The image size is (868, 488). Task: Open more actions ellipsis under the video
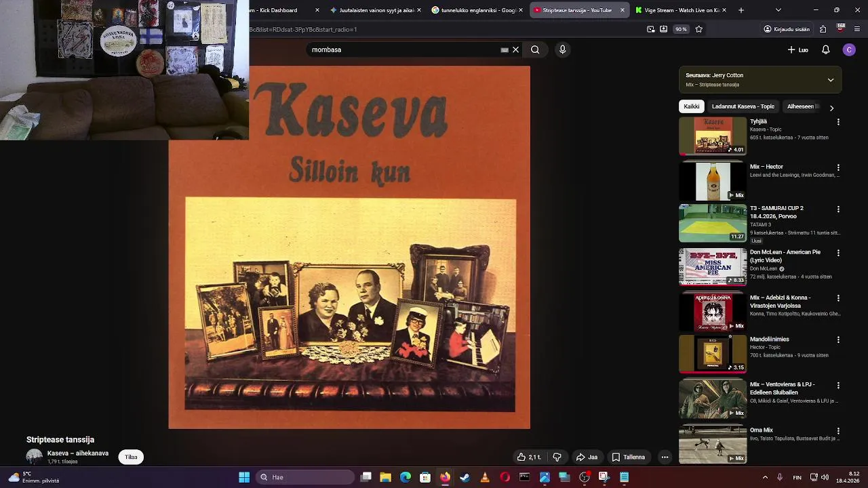coord(665,457)
